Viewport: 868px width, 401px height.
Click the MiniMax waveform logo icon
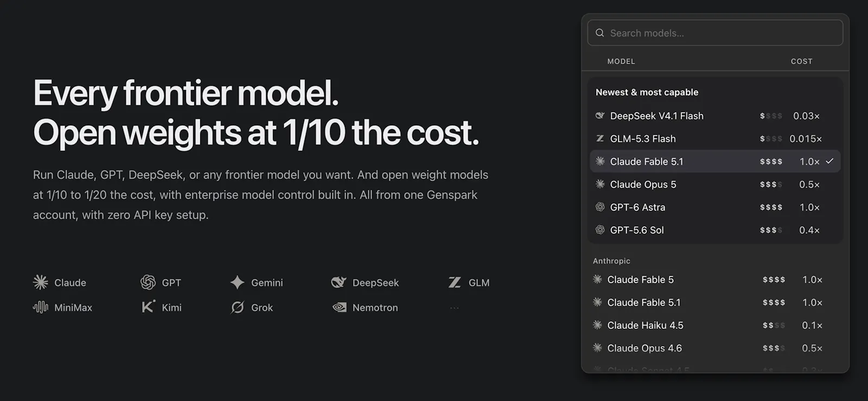pyautogui.click(x=41, y=307)
